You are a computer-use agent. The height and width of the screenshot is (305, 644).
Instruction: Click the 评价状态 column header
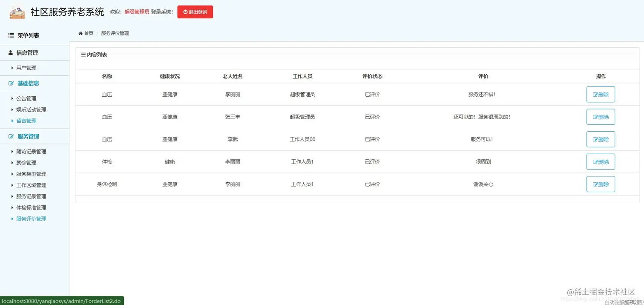372,76
